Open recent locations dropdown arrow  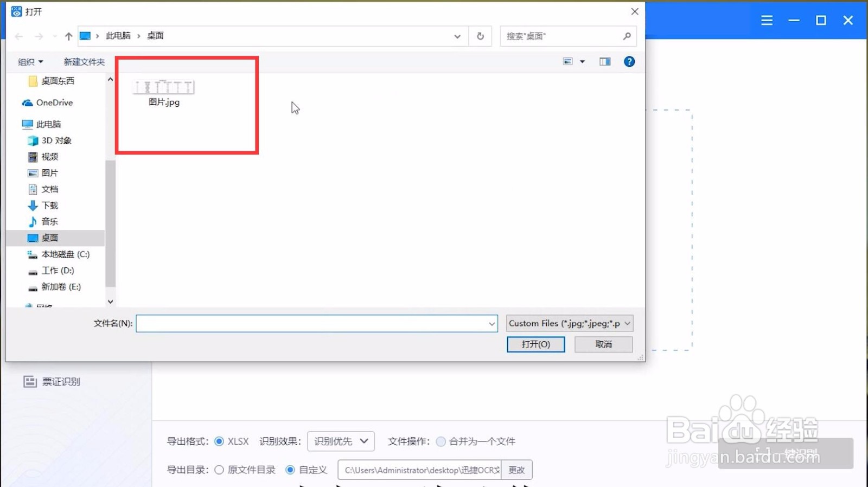click(55, 36)
